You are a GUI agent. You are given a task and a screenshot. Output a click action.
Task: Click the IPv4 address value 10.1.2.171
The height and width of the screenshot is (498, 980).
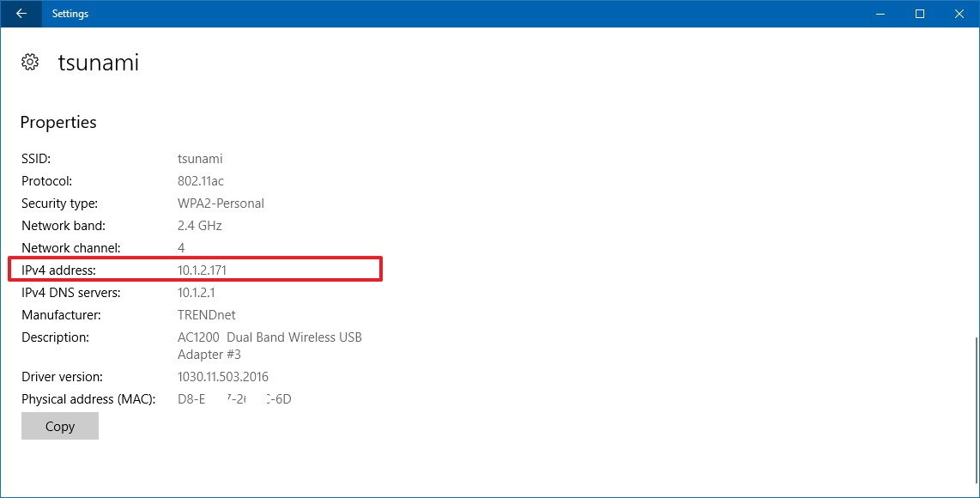202,270
